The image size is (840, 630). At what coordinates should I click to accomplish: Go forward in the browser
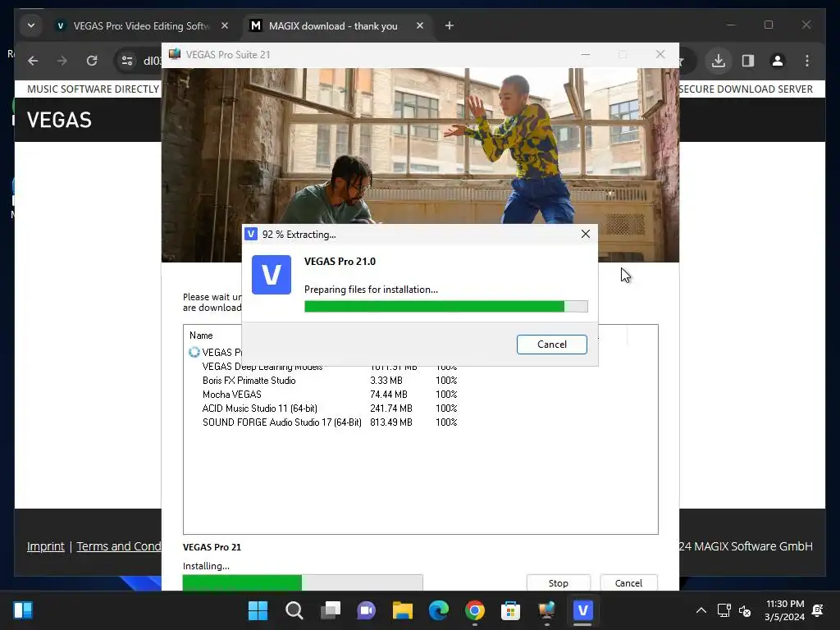tap(62, 61)
